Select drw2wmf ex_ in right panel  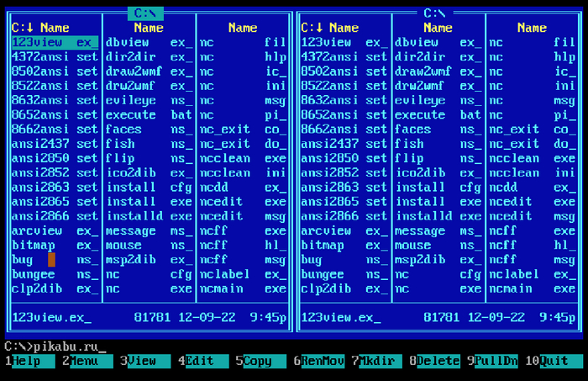click(438, 86)
